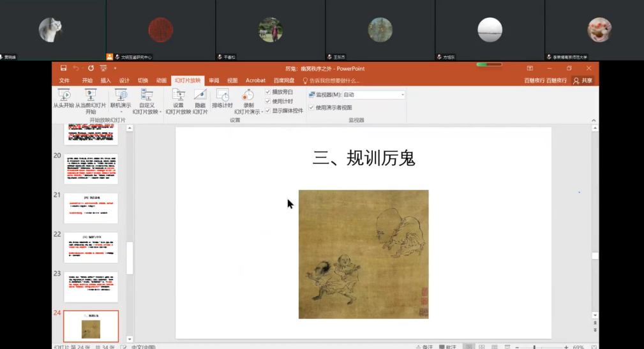Switch to Slide Sorter view icon
The image size is (644, 349).
pyautogui.click(x=482, y=347)
